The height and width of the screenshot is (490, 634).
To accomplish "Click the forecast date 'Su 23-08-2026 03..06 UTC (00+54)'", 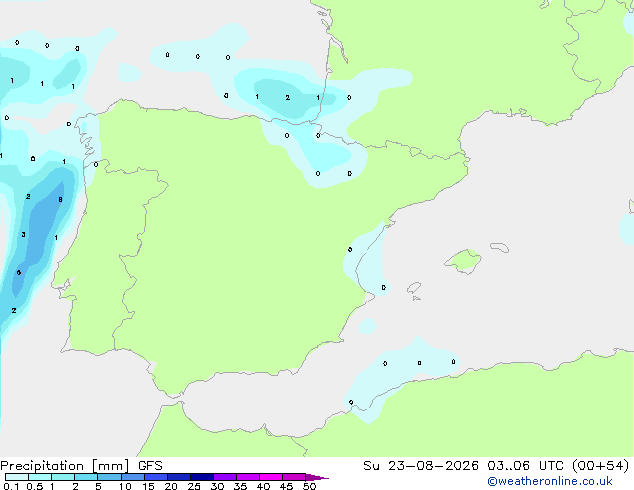I will [496, 466].
